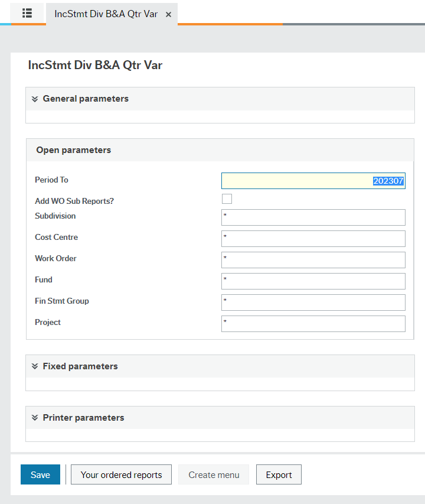This screenshot has height=504, width=425.
Task: Click the General parameters double-chevron icon
Action: (35, 99)
